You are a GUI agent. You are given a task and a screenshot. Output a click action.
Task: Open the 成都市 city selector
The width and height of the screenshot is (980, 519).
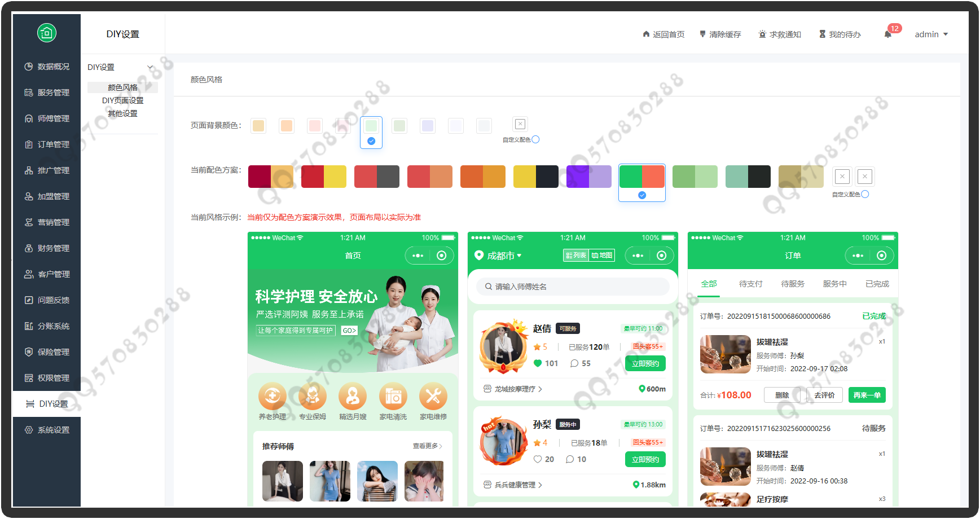click(498, 256)
